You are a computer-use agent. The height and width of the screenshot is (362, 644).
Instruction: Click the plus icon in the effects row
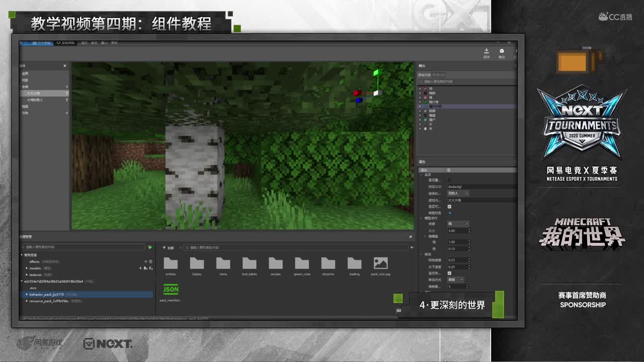(146, 261)
